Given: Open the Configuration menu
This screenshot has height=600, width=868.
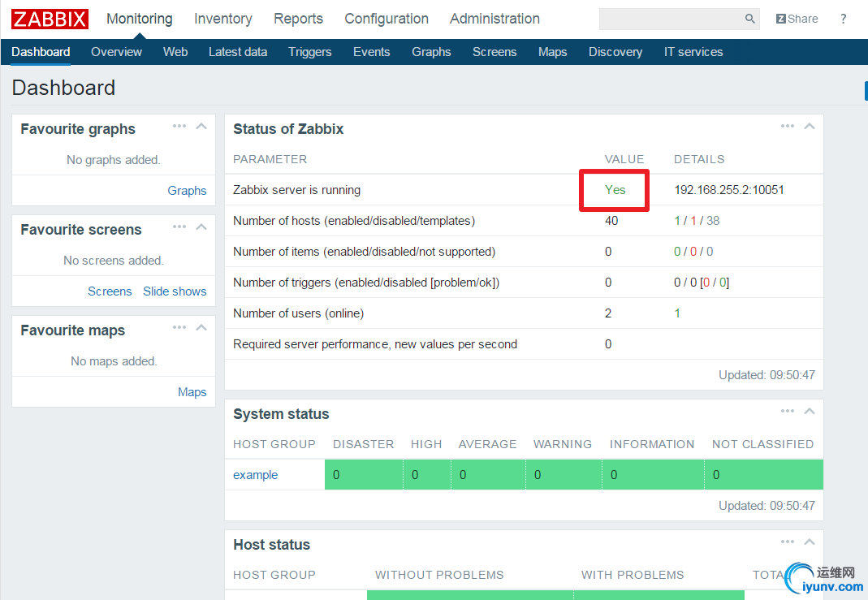Looking at the screenshot, I should pos(386,19).
